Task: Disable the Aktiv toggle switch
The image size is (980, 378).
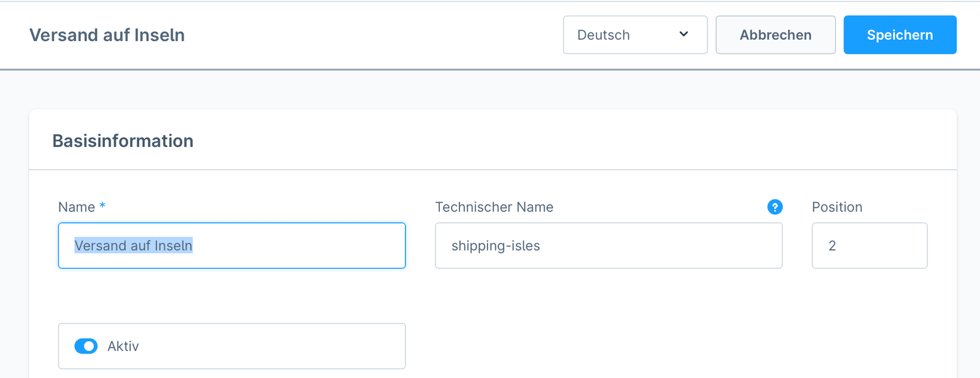Action: tap(86, 346)
